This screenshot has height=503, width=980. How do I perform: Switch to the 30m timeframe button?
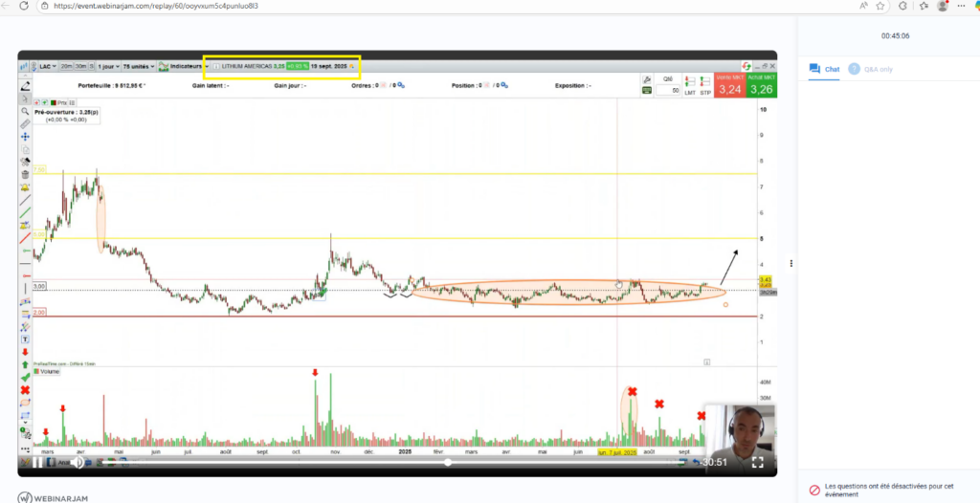80,66
